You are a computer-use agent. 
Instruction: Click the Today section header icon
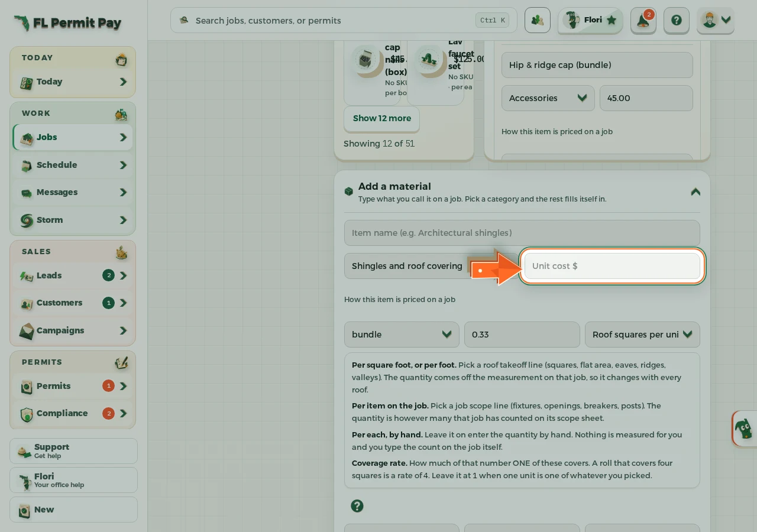pos(121,59)
